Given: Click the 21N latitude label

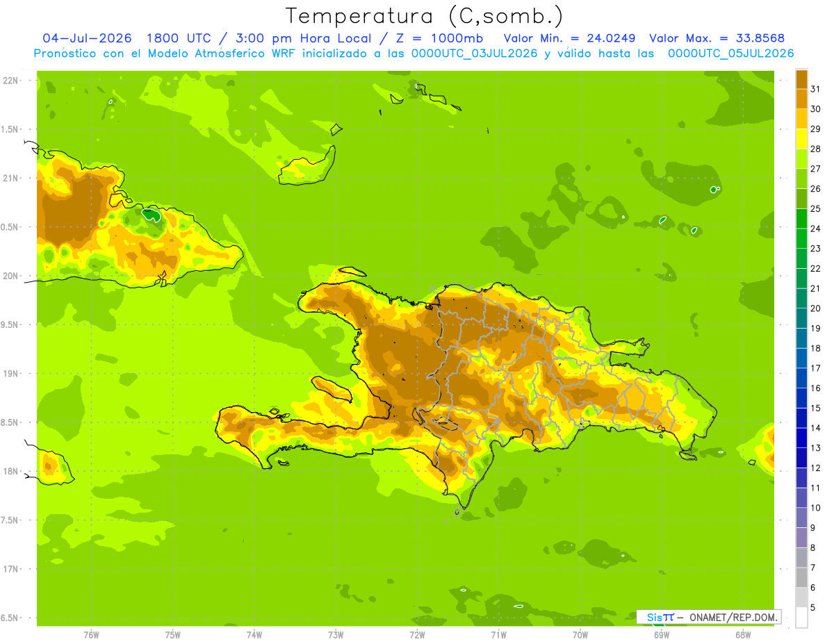Looking at the screenshot, I should (12, 178).
